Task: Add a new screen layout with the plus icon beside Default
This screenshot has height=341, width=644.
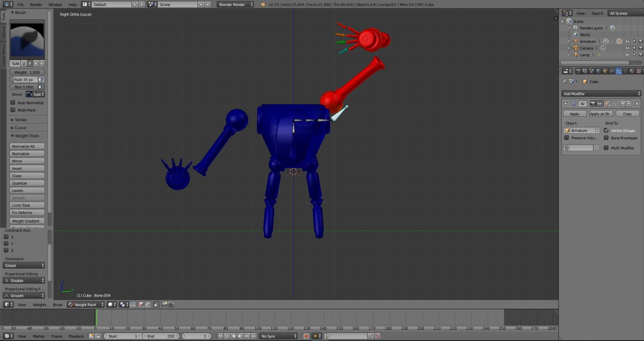Action: tap(135, 4)
